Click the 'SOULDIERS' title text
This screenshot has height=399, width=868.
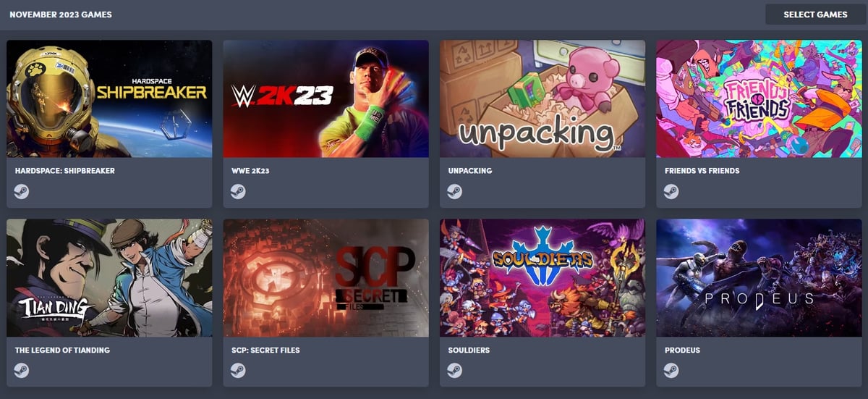point(469,350)
